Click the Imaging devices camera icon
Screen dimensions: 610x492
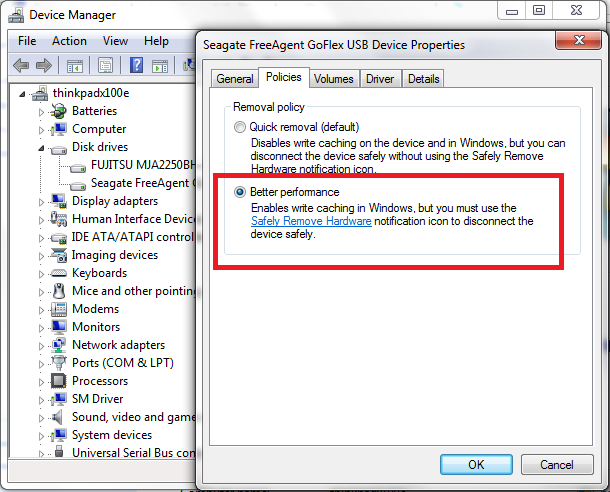[59, 255]
